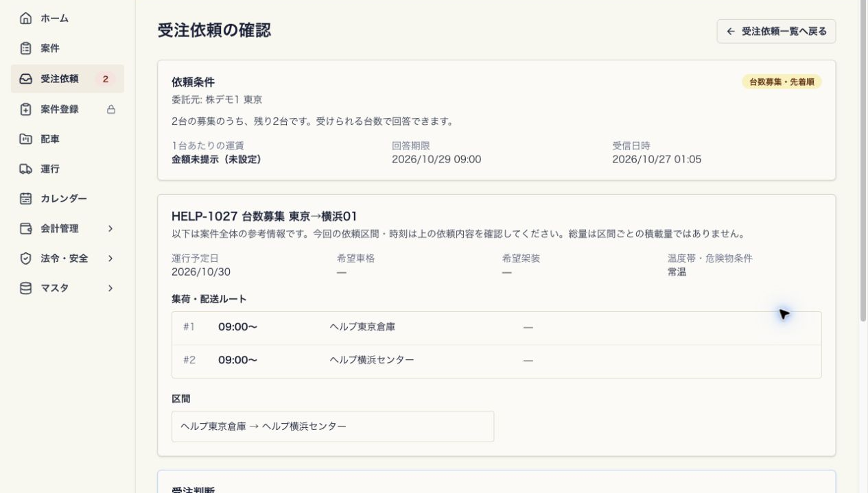Click the 案件登録 clipboard-plus icon
The width and height of the screenshot is (868, 493).
click(x=25, y=109)
